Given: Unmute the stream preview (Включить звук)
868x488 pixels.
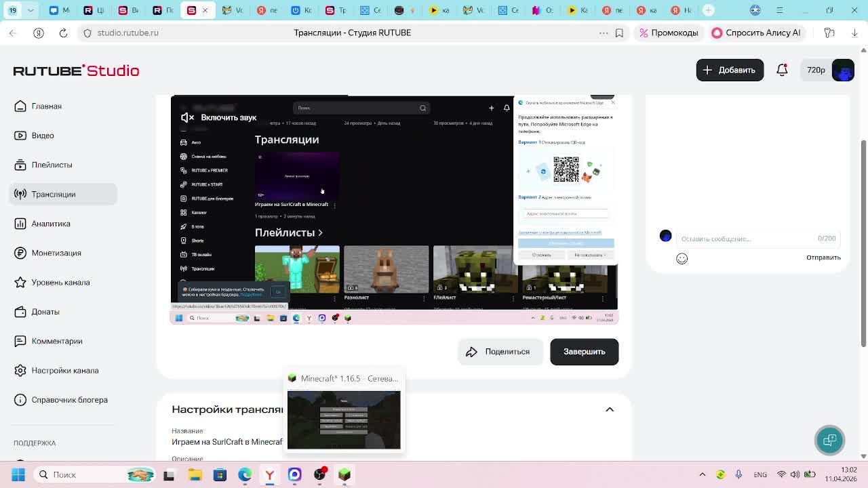Looking at the screenshot, I should 218,118.
